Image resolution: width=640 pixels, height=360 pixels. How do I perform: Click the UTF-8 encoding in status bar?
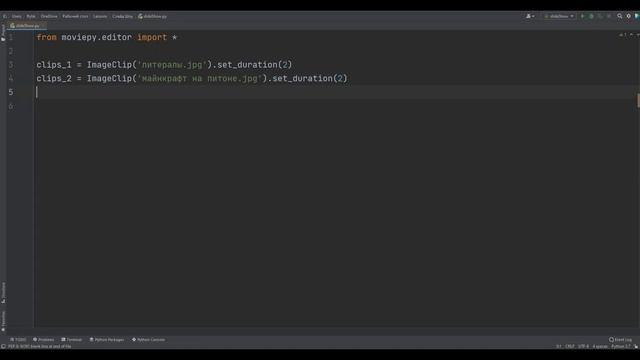[583, 347]
